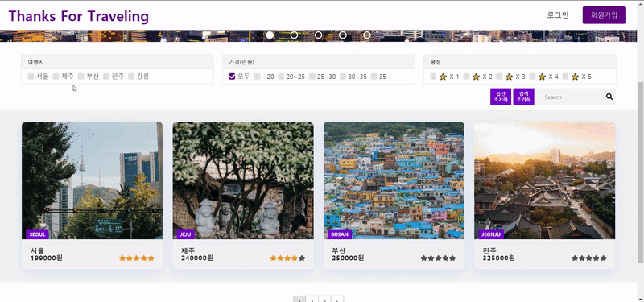Check the star X 1 rating checkbox

click(433, 77)
